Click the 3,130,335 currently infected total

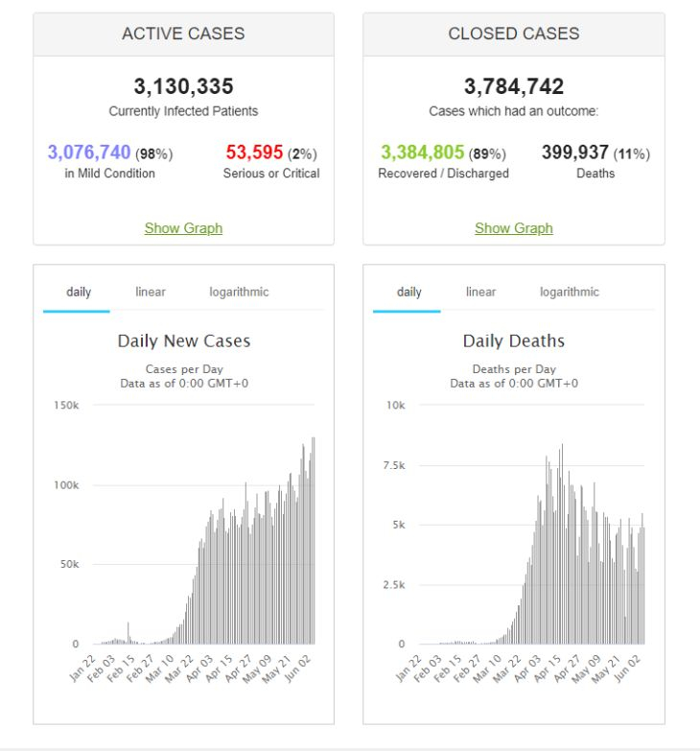point(183,86)
